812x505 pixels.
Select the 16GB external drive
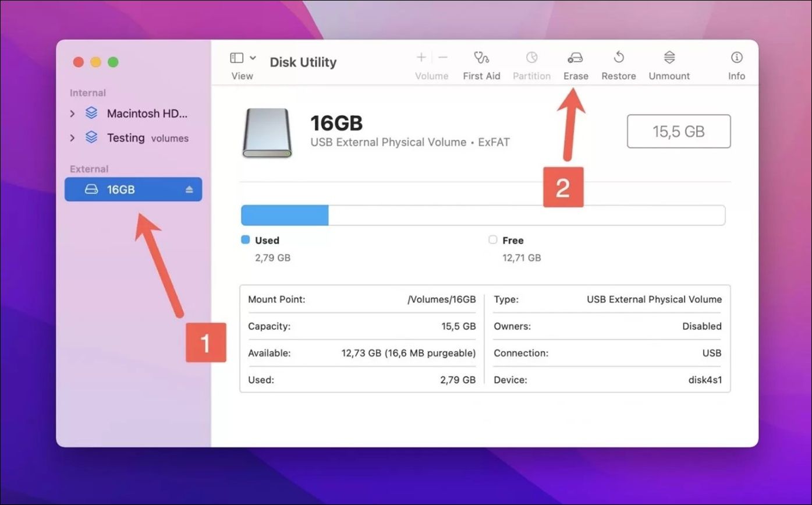coord(133,189)
